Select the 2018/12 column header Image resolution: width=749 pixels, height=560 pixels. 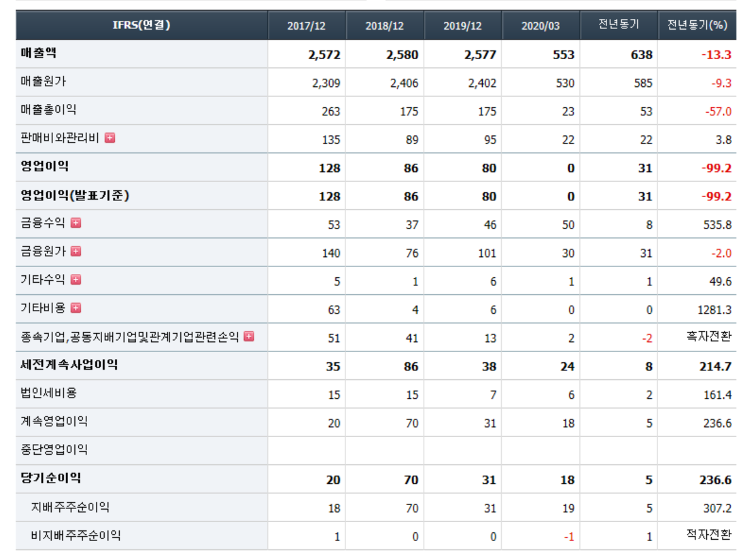385,26
